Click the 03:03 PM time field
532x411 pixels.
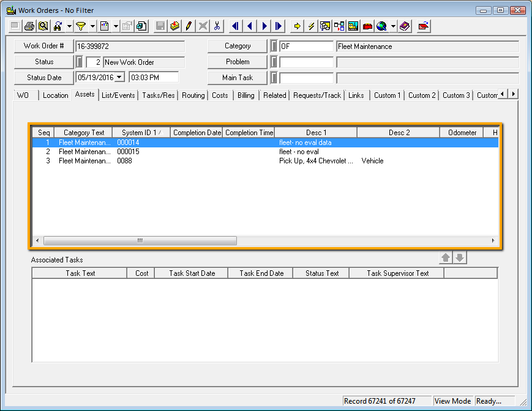click(x=154, y=78)
